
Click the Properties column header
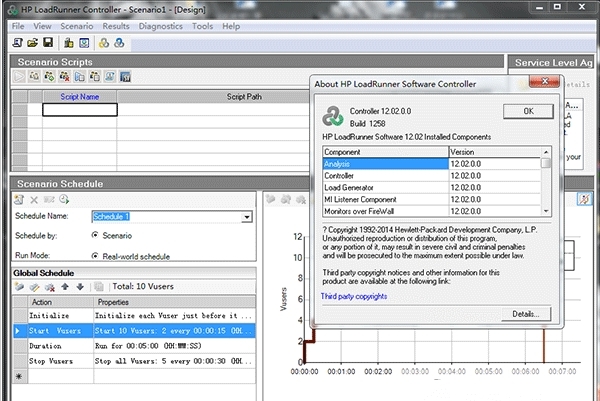(174, 302)
